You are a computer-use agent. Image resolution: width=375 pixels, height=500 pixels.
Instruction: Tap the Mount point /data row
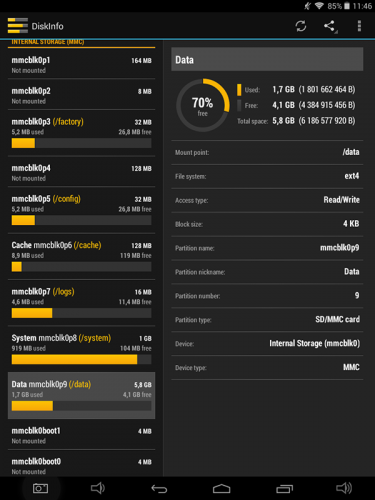click(267, 152)
